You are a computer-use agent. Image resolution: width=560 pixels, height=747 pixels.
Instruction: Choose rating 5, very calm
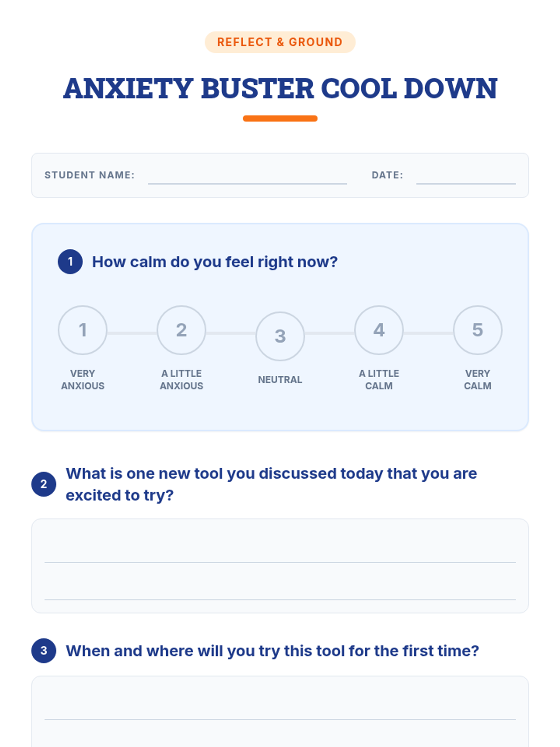477,330
